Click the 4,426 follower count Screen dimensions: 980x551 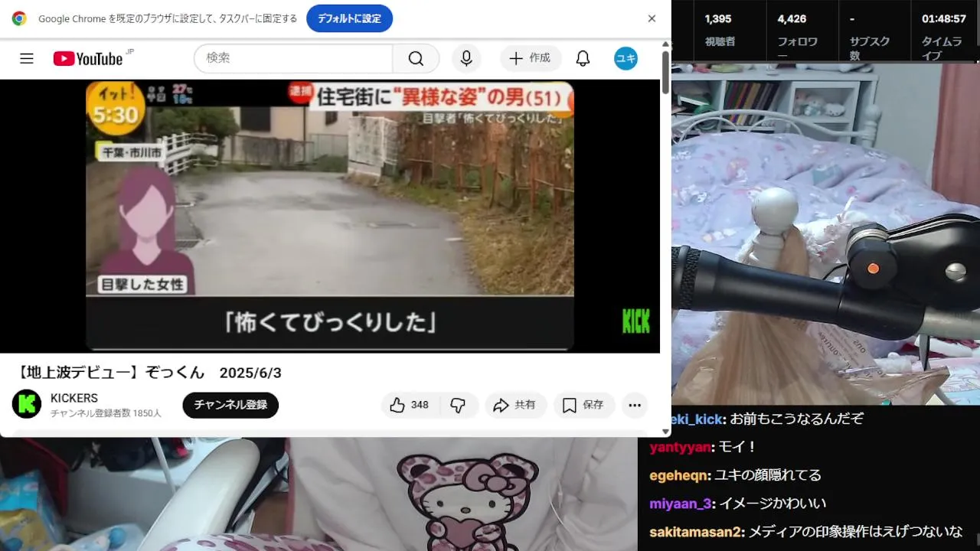(x=799, y=35)
